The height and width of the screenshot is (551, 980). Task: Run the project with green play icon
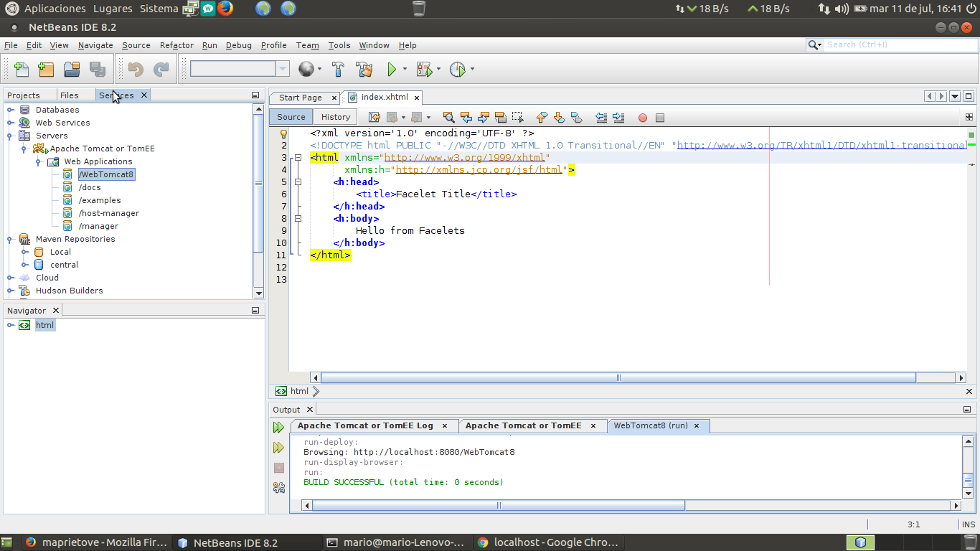pyautogui.click(x=392, y=70)
